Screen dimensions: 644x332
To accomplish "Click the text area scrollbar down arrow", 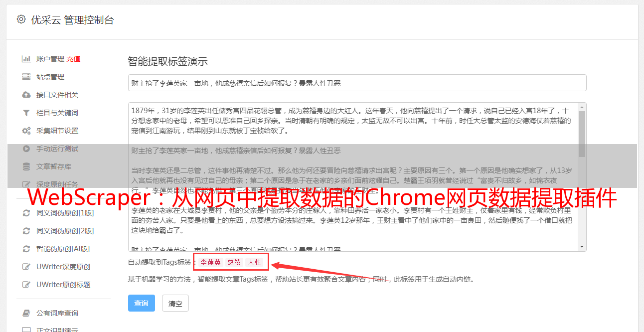I will click(582, 247).
